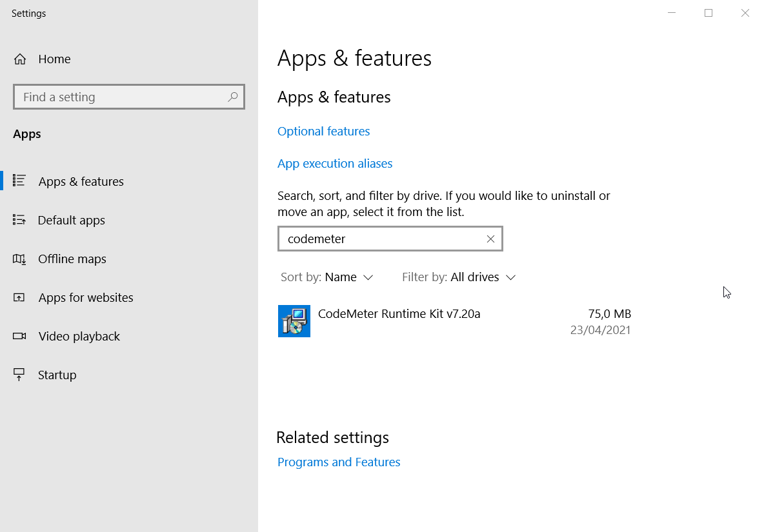This screenshot has width=764, height=532.
Task: Open the Programs and Features link
Action: click(339, 462)
